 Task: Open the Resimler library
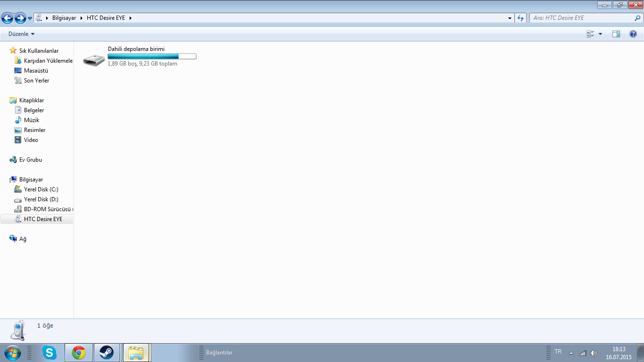[x=34, y=130]
